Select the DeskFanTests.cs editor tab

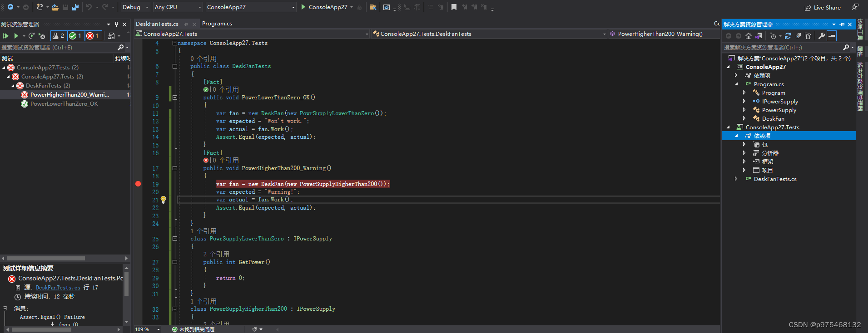[157, 24]
